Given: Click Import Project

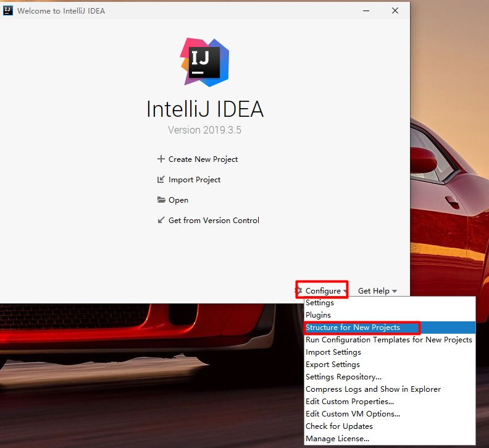Looking at the screenshot, I should (x=194, y=180).
